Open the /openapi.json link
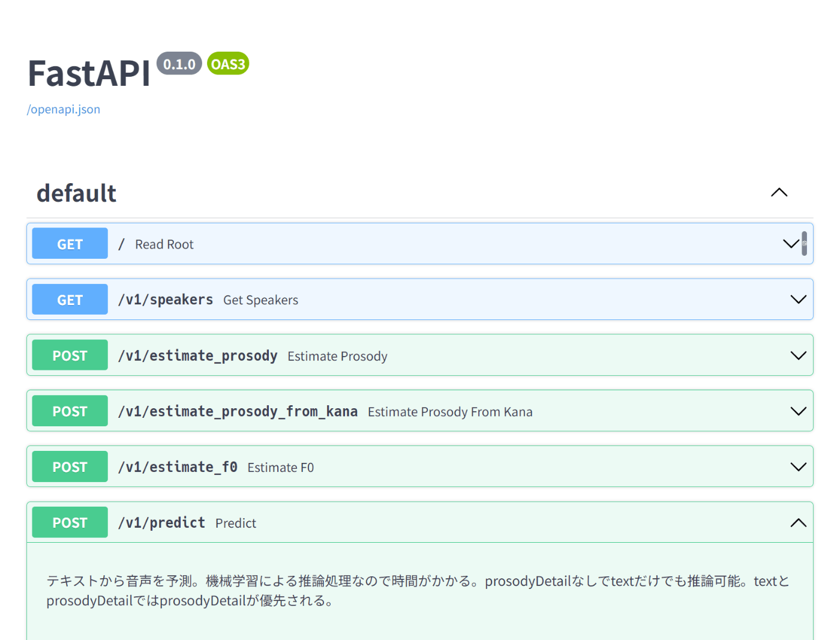The height and width of the screenshot is (640, 840). (x=64, y=109)
